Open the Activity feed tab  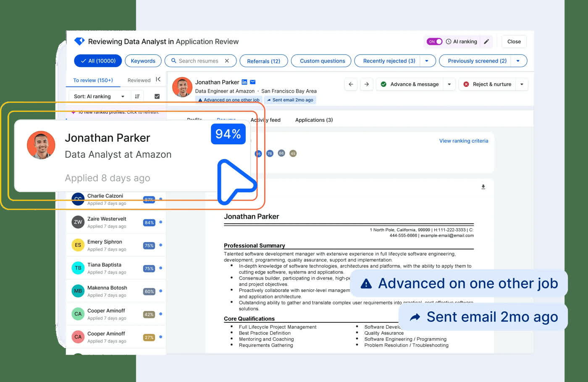coord(265,120)
